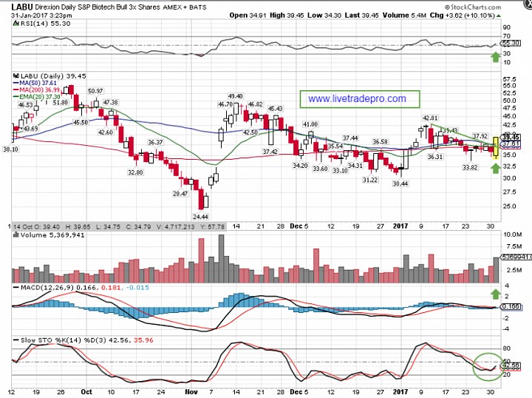The image size is (532, 398).
Task: Click the 41.00 price label
Action: (310, 124)
